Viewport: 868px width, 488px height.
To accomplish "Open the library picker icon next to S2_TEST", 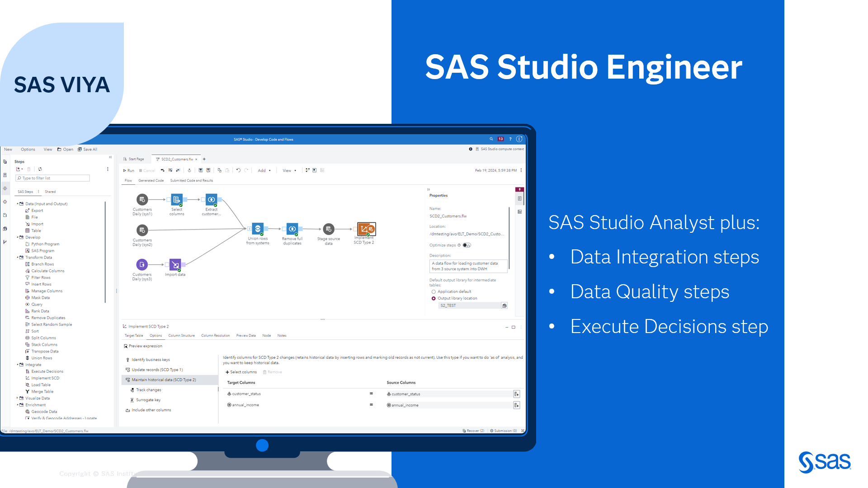I will pos(505,305).
